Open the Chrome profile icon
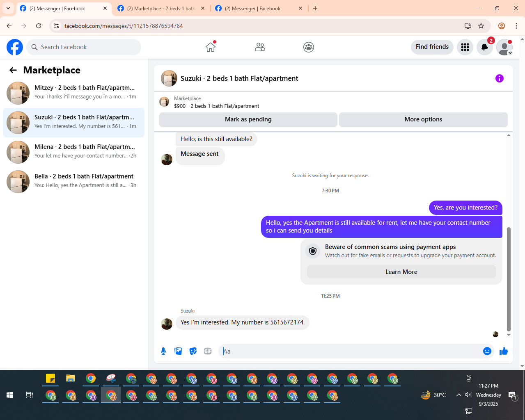Image resolution: width=525 pixels, height=420 pixels. 502,26
